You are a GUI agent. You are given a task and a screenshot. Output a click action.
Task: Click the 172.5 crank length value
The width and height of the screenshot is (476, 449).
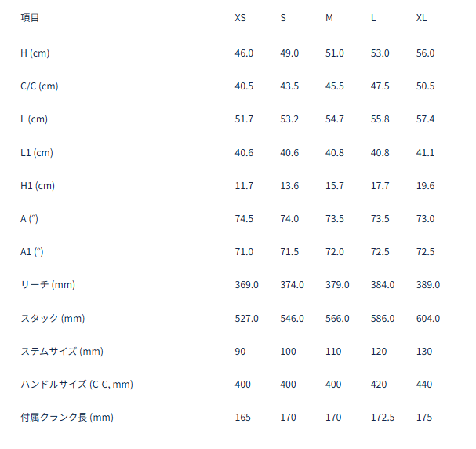pos(383,418)
